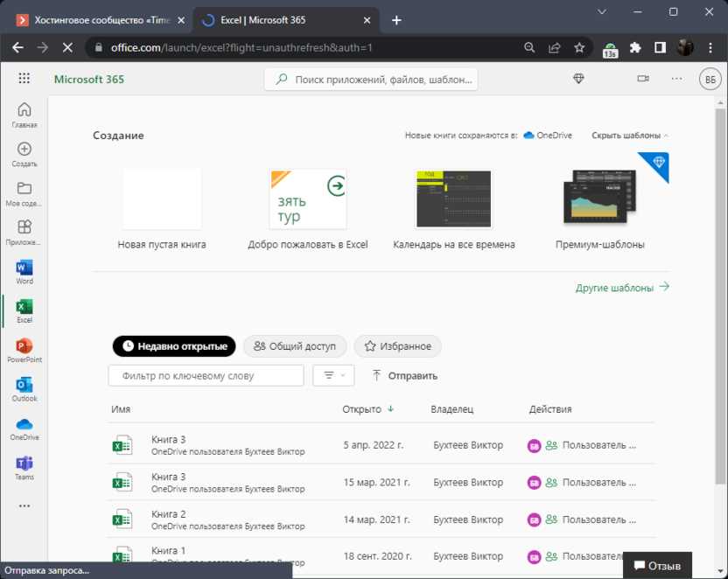728x579 pixels.
Task: Open the Chrome three-dot menu
Action: coord(710,47)
